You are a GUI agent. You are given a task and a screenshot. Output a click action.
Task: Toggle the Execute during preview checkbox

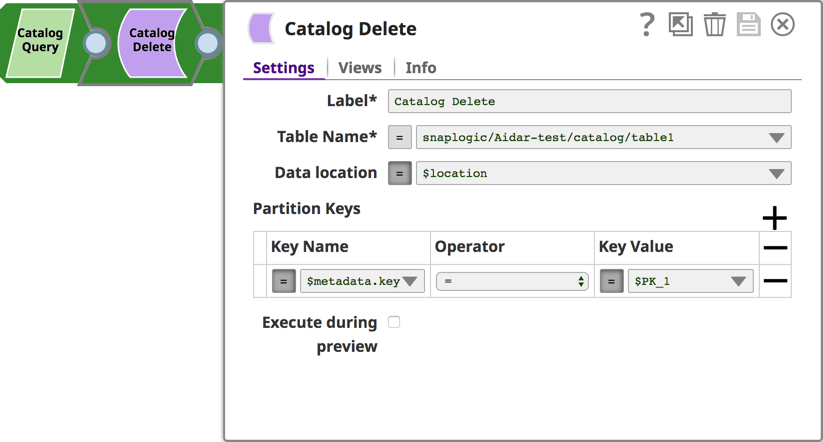[x=394, y=322]
